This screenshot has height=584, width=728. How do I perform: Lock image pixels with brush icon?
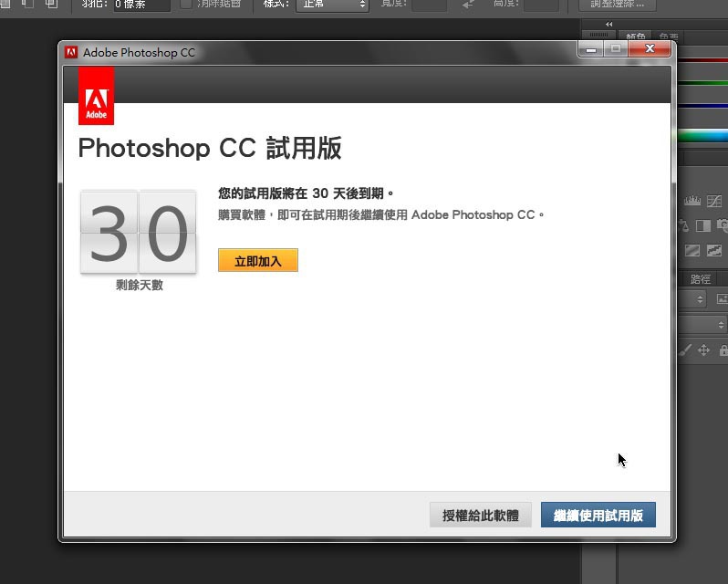685,349
